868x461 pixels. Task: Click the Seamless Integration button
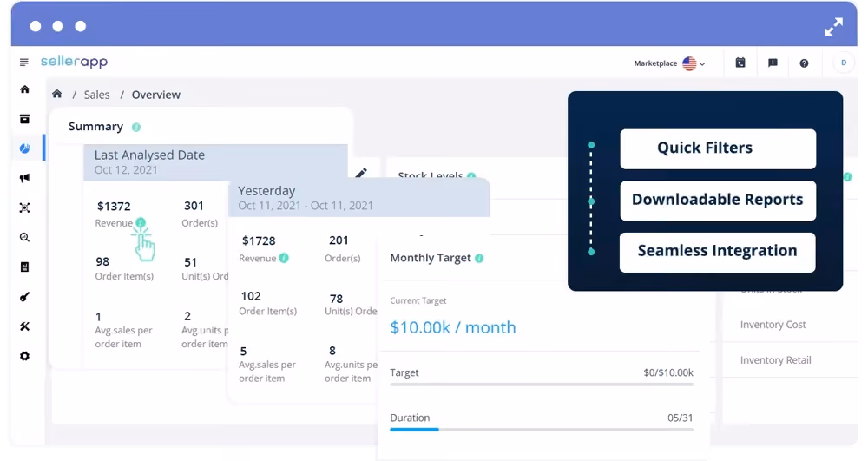click(x=718, y=253)
